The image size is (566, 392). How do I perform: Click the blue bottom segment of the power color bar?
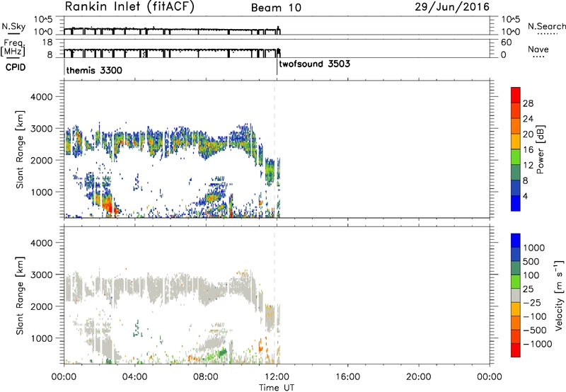[516, 203]
